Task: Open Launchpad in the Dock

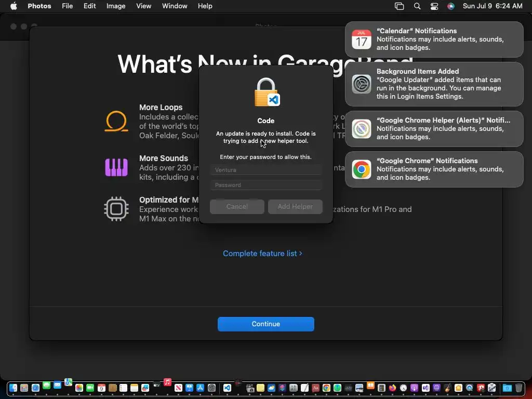Action: [x=24, y=388]
